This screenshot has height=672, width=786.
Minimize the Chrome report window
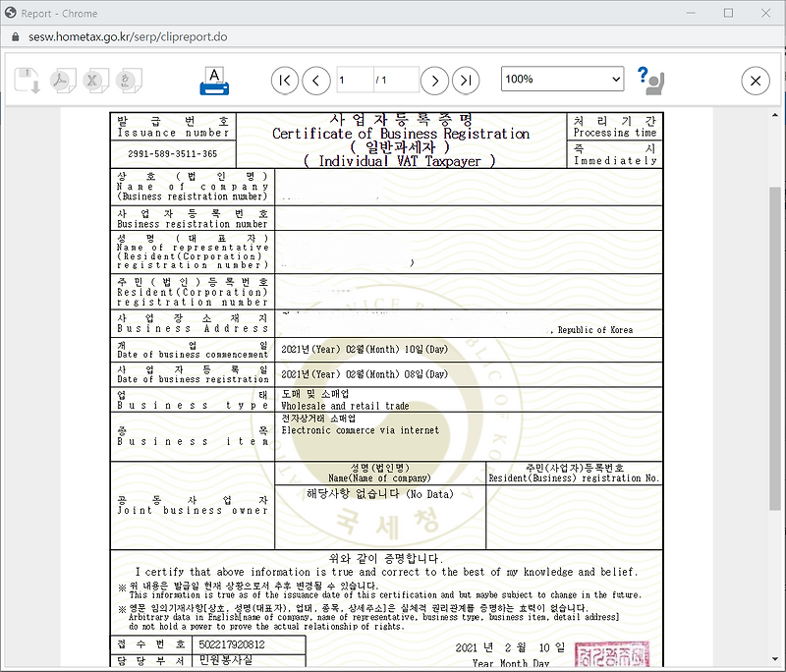click(x=691, y=13)
